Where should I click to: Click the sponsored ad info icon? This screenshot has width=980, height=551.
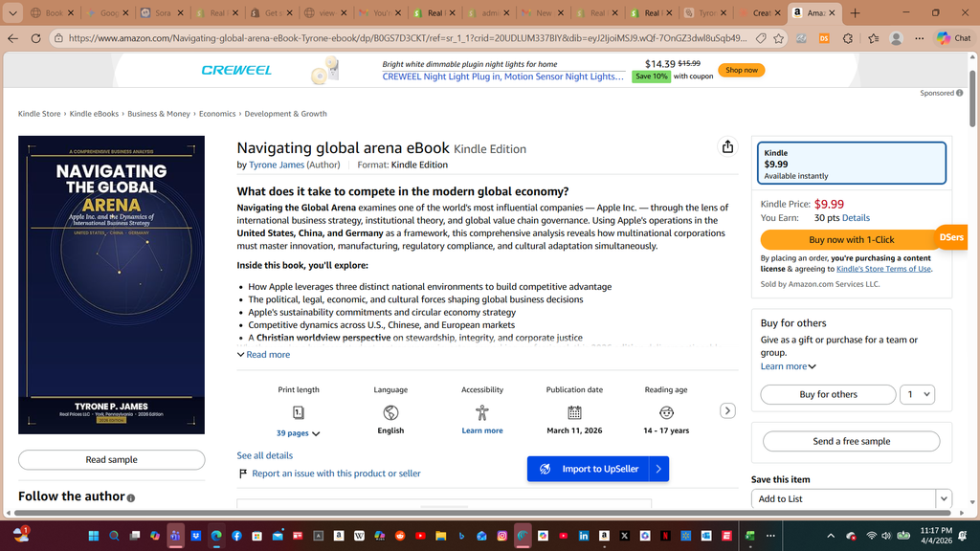959,93
